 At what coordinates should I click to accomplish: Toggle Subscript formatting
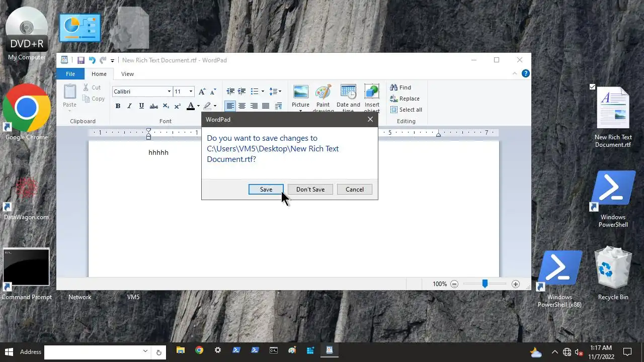tap(166, 106)
